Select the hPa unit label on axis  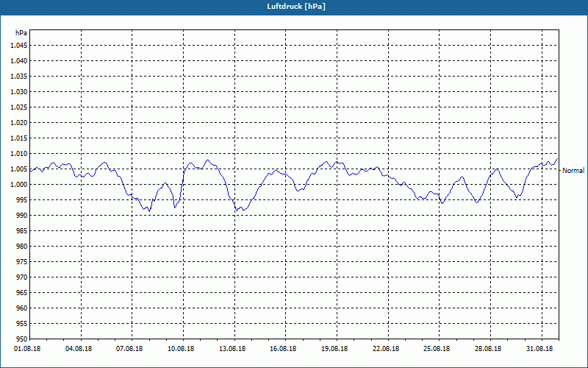(21, 32)
